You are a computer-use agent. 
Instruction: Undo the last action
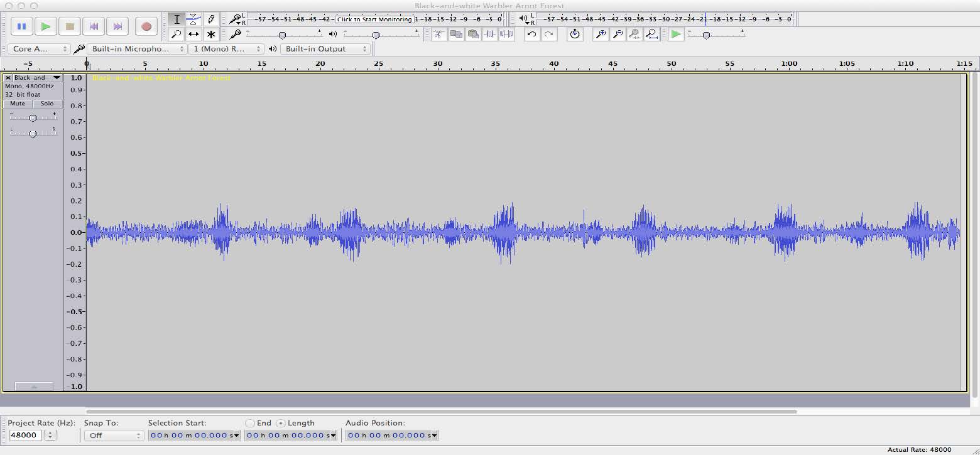[532, 35]
